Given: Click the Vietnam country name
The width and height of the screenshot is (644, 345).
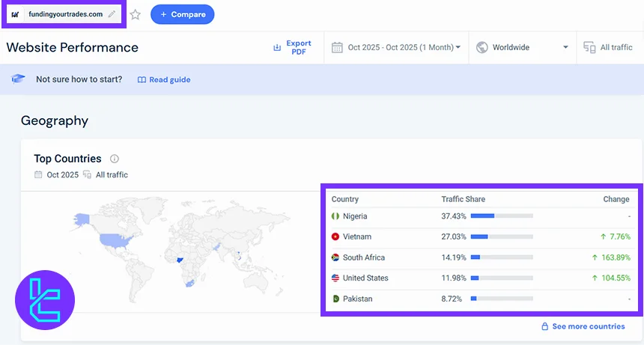Looking at the screenshot, I should 357,236.
